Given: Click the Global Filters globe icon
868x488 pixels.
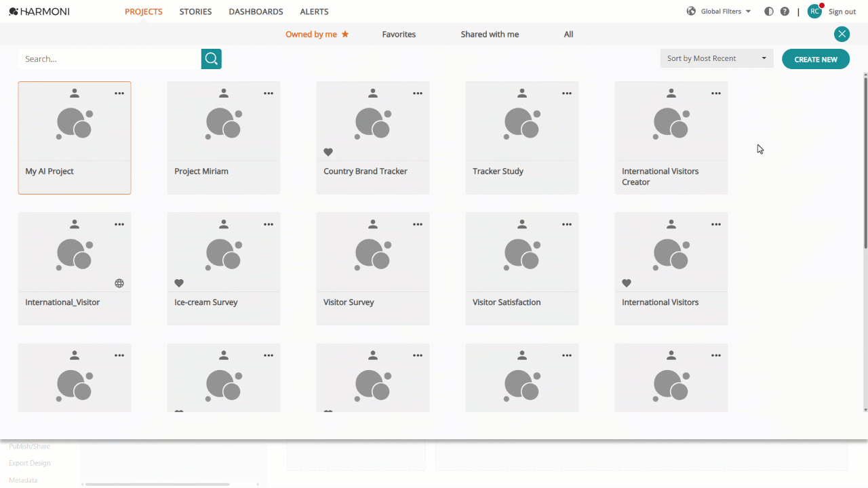Looking at the screenshot, I should [692, 11].
